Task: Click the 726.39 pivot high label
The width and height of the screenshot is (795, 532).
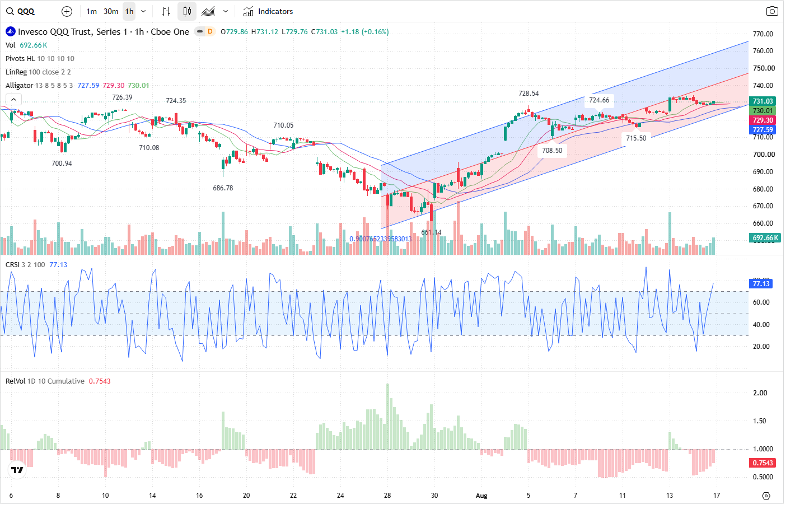Action: click(122, 97)
